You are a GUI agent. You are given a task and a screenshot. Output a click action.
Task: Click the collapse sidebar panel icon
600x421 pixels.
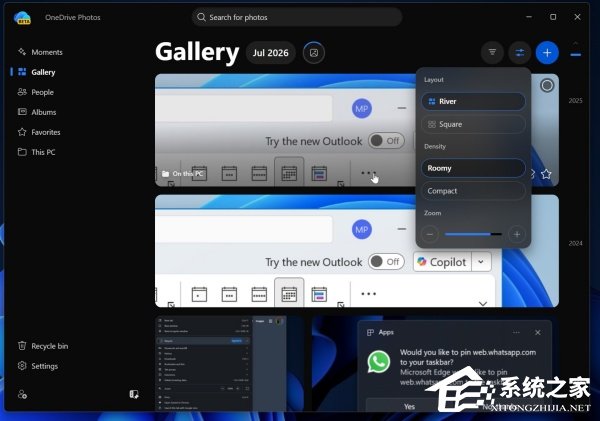pos(134,394)
